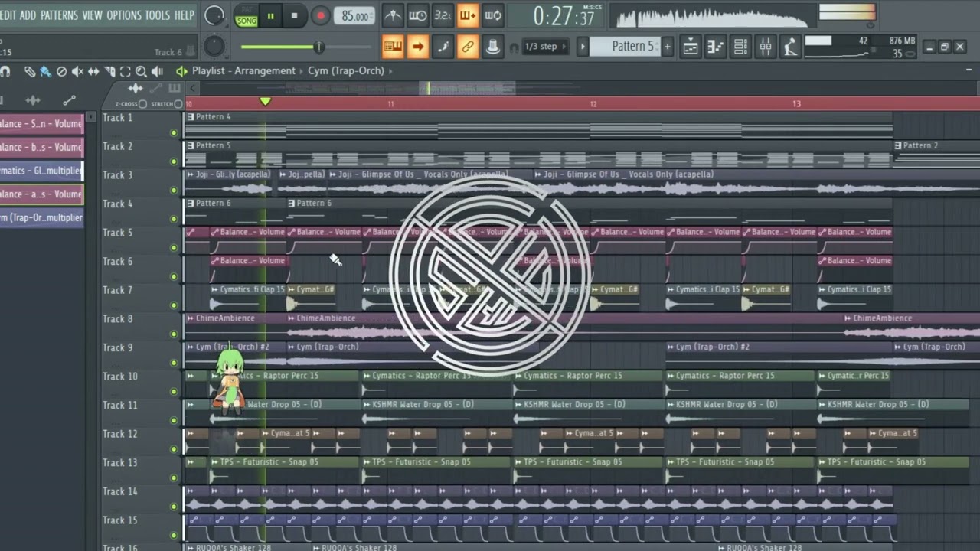Toggle loop recording icon

click(493, 15)
